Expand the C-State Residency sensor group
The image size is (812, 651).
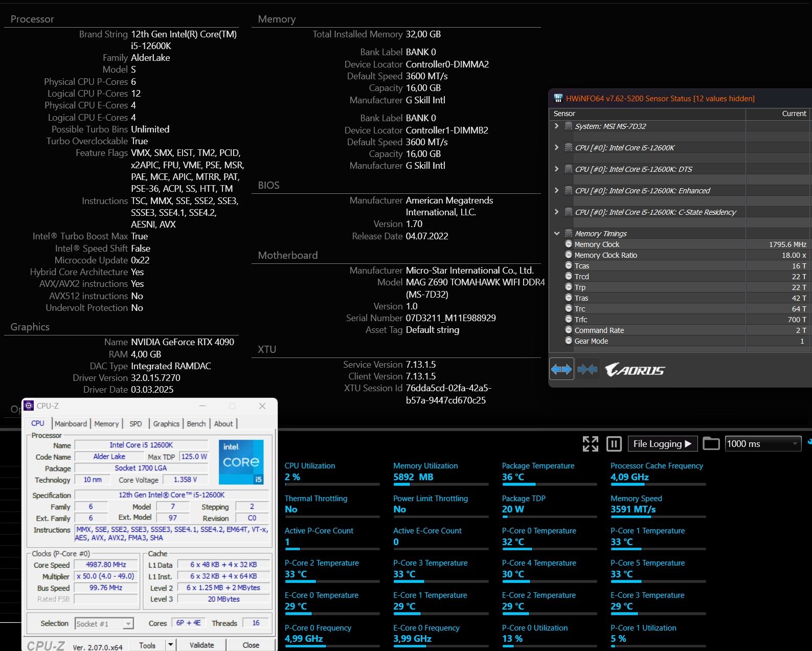pyautogui.click(x=557, y=212)
